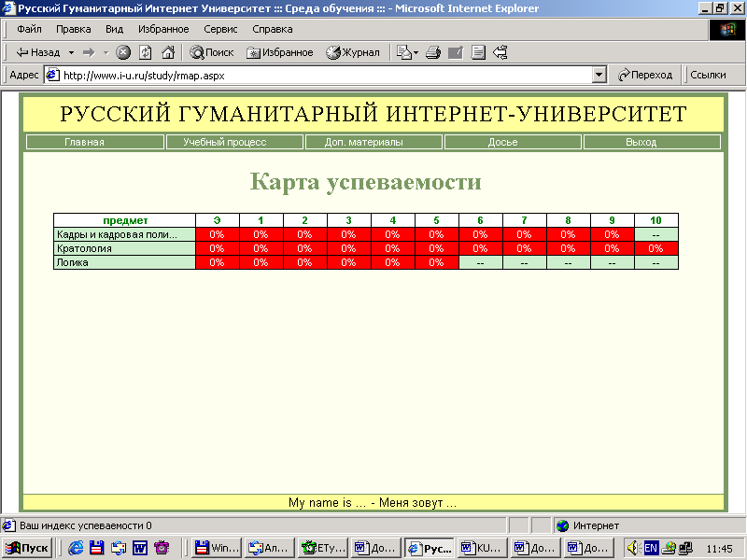Screen dimensions: 747x560
Task: Click the purple quick launch icon
Action: [162, 548]
